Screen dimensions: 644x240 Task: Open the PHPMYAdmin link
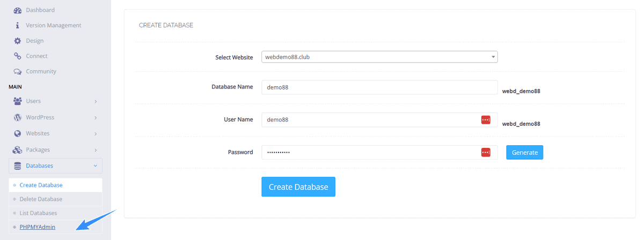(x=38, y=227)
